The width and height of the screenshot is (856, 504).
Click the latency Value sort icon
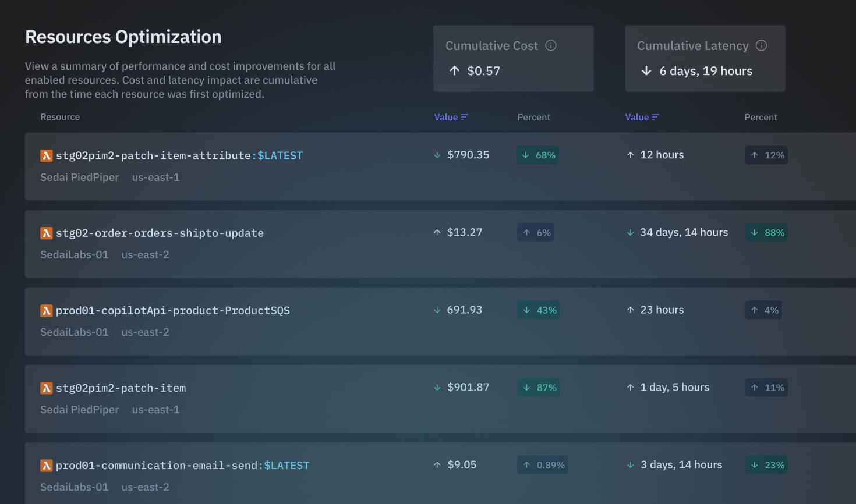(x=656, y=117)
